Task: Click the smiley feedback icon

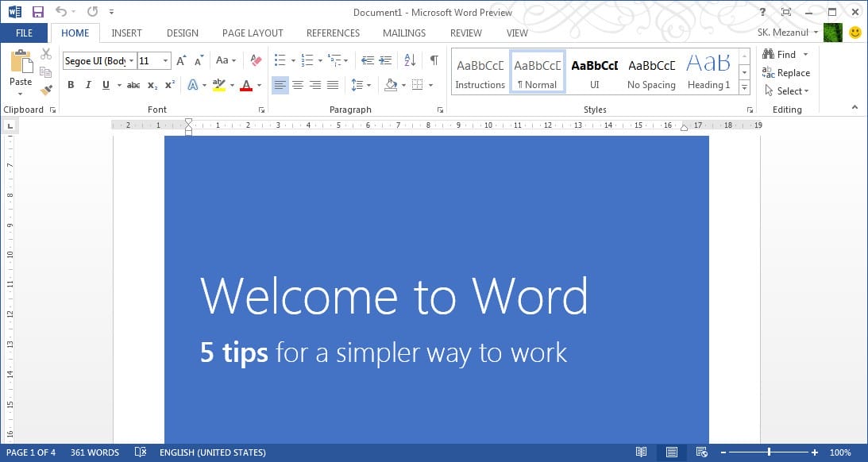Action: (855, 33)
